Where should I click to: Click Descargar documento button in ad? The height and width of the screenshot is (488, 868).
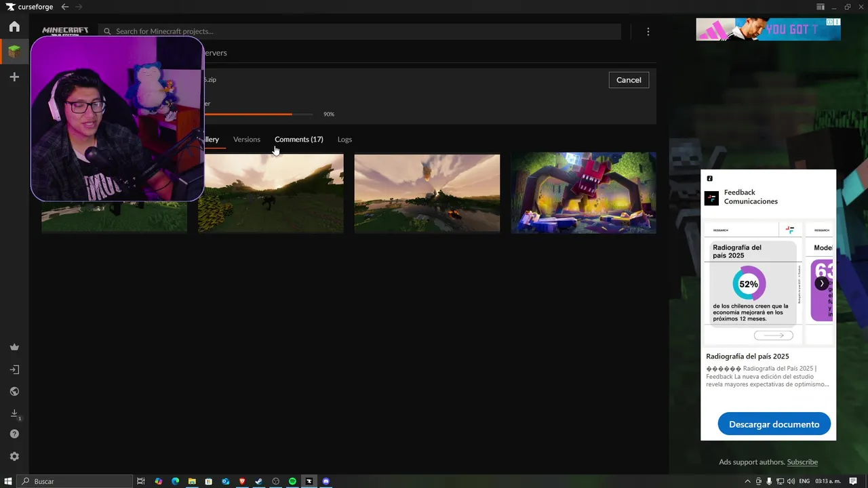[774, 424]
